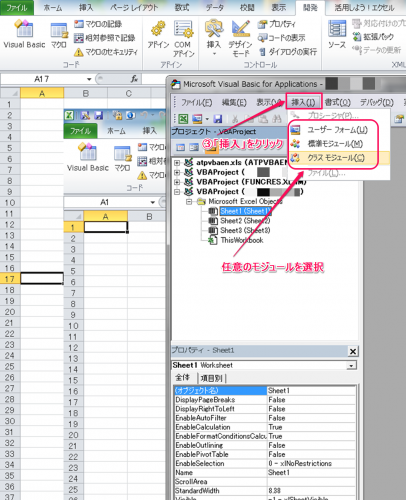Collapse the Microsoft Excel Objects folder
Screen dimensions: 406x500
[x=189, y=201]
